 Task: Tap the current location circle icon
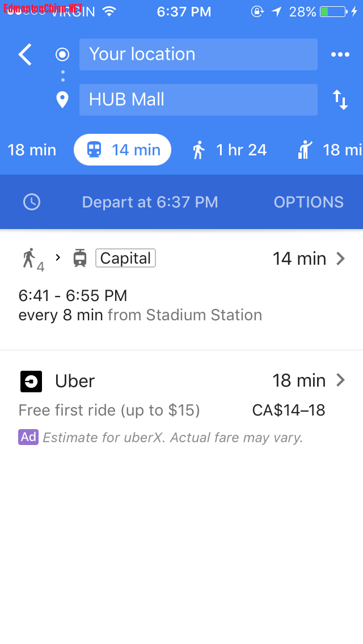click(x=62, y=54)
